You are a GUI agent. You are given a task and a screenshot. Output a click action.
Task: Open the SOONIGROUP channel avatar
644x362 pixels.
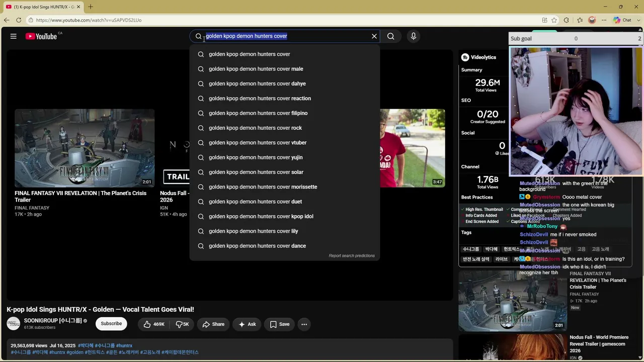click(x=14, y=324)
